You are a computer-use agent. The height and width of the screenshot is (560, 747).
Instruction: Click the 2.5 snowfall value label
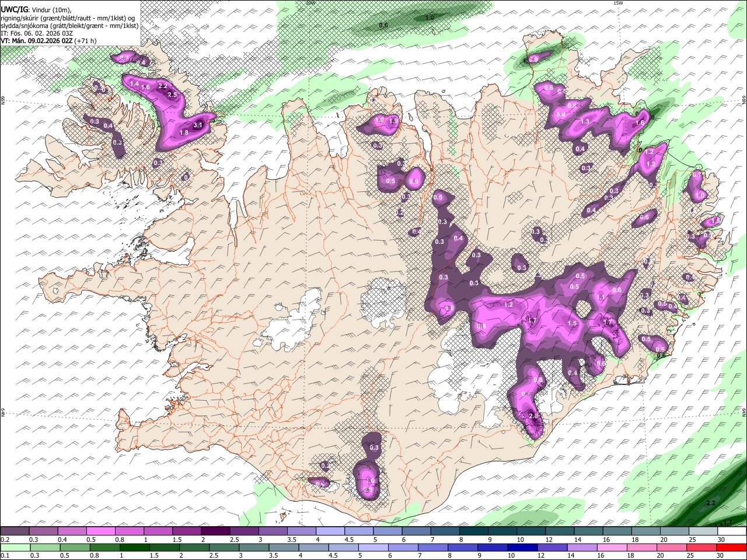pos(172,94)
